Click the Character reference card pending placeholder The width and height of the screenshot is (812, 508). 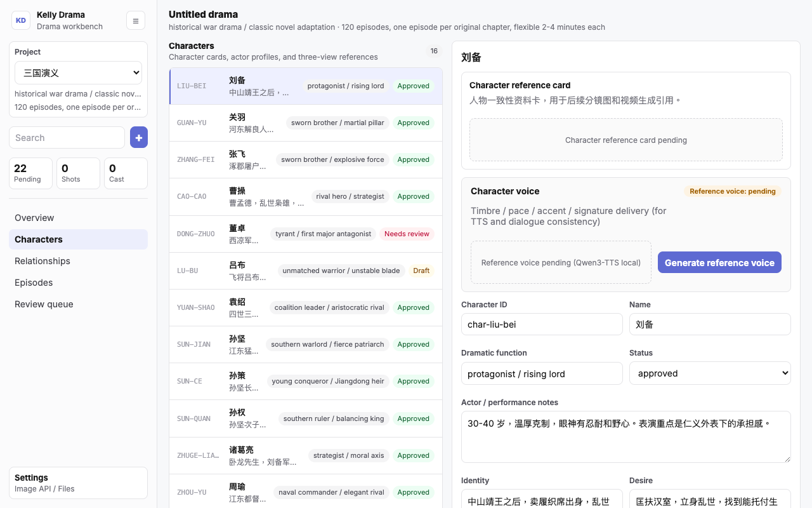click(x=626, y=140)
